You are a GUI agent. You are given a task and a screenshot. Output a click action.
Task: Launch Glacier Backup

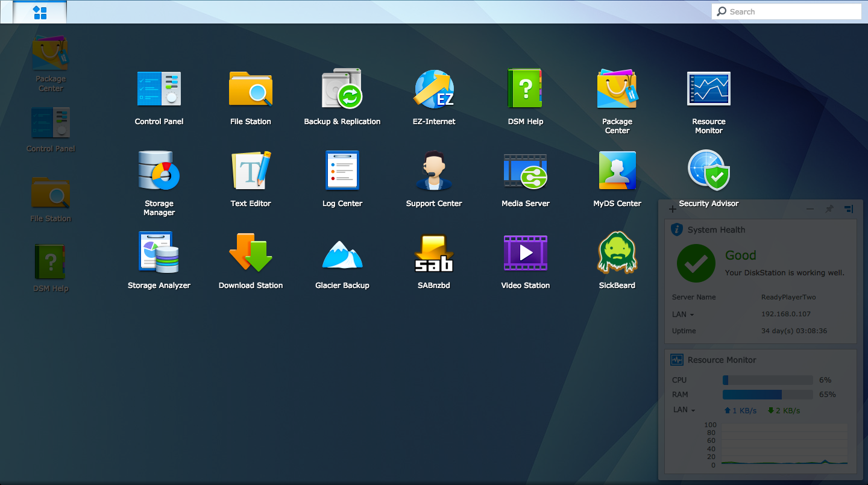point(342,254)
